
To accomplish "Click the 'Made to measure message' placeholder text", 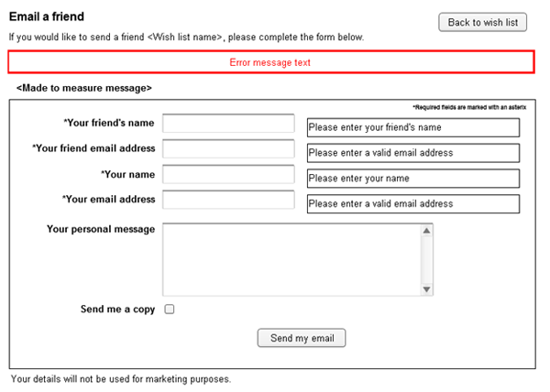I will click(83, 88).
